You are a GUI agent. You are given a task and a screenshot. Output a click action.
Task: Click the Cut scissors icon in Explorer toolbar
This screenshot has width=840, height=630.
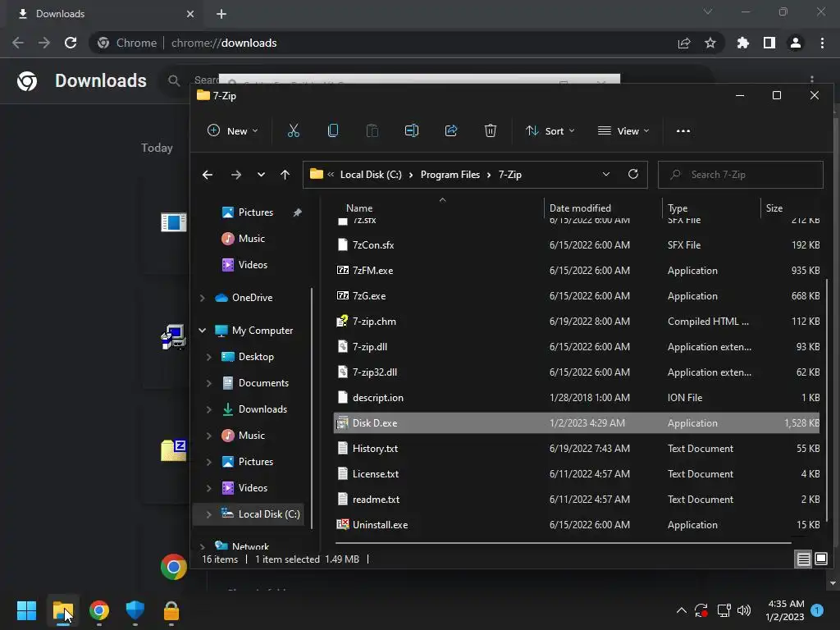coord(293,130)
